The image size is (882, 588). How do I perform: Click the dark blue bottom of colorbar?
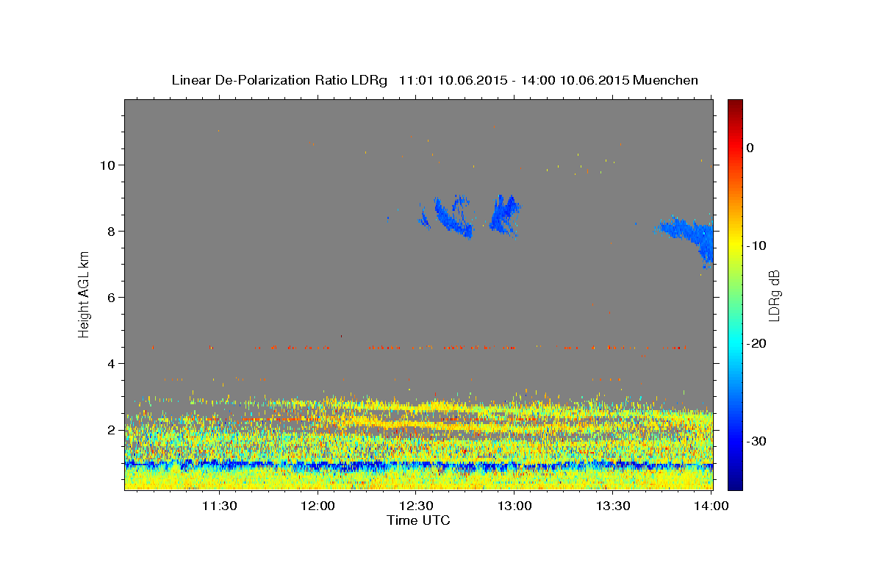point(735,481)
